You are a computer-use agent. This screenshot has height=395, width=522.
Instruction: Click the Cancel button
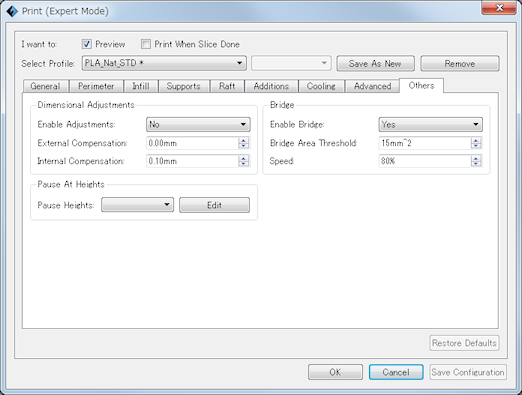(396, 372)
